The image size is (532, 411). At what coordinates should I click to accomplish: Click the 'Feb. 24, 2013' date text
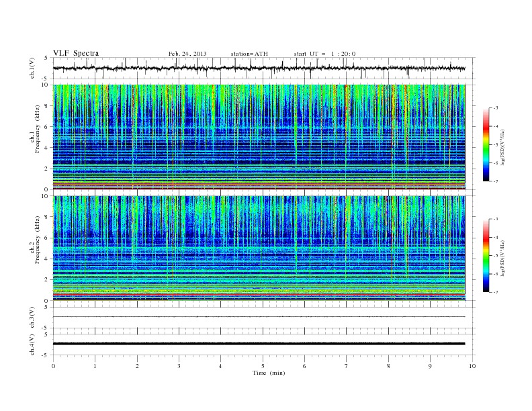click(x=187, y=54)
